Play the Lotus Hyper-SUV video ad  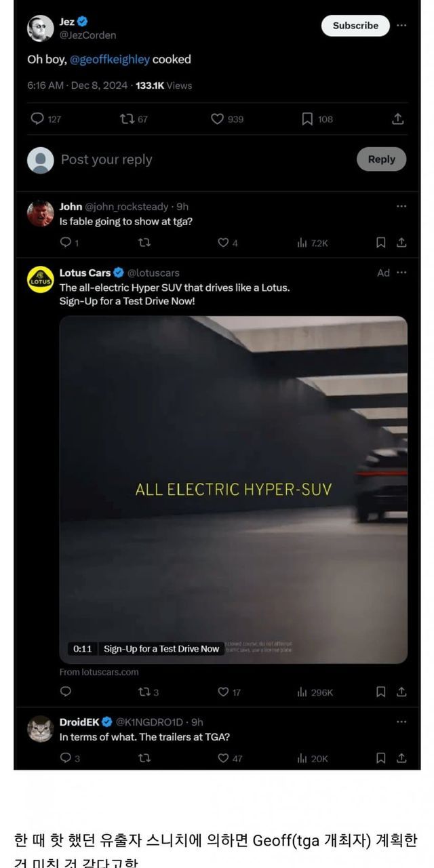[233, 490]
